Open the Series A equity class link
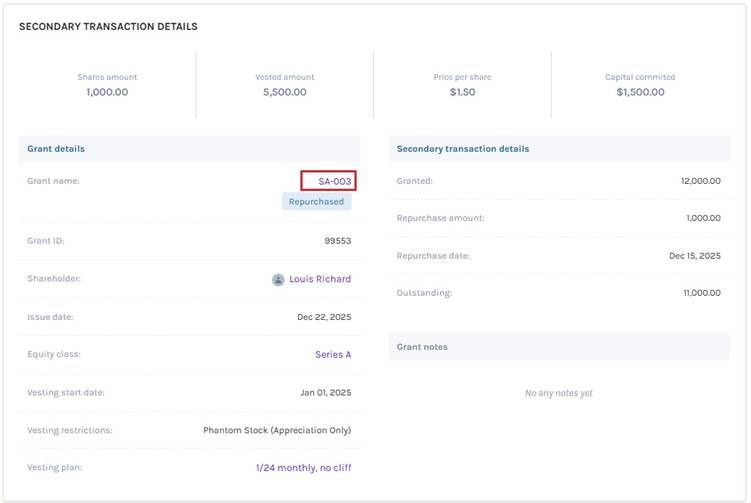 (x=333, y=354)
